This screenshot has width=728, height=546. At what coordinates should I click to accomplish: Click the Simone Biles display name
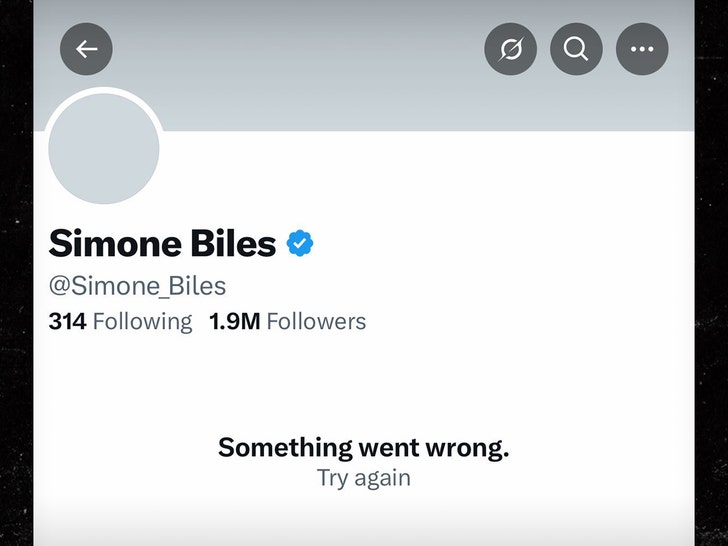click(x=162, y=243)
